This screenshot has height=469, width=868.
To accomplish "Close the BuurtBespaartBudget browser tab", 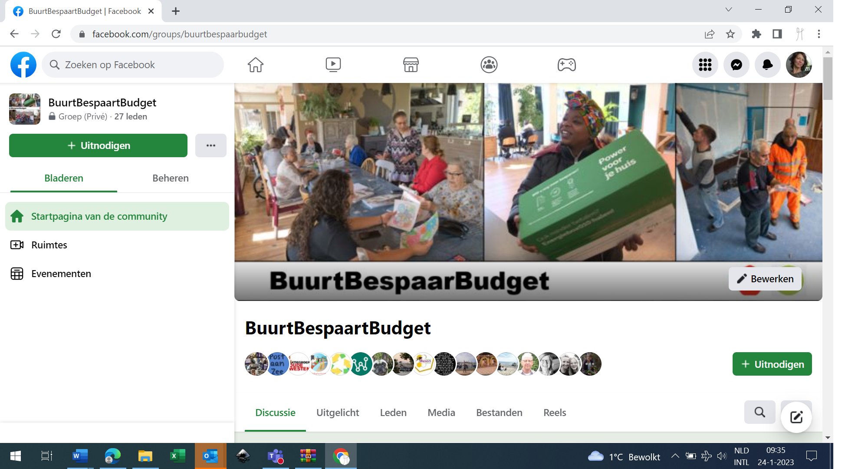I will coord(151,11).
